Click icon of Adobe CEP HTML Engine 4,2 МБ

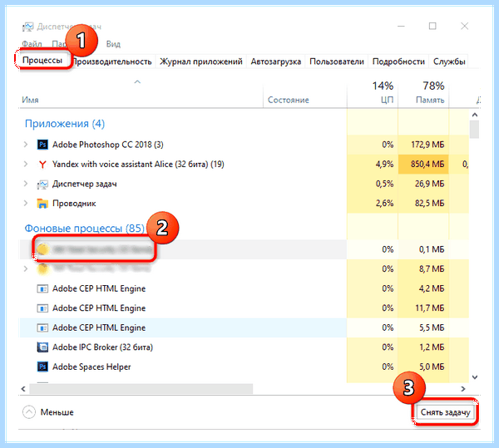42,288
